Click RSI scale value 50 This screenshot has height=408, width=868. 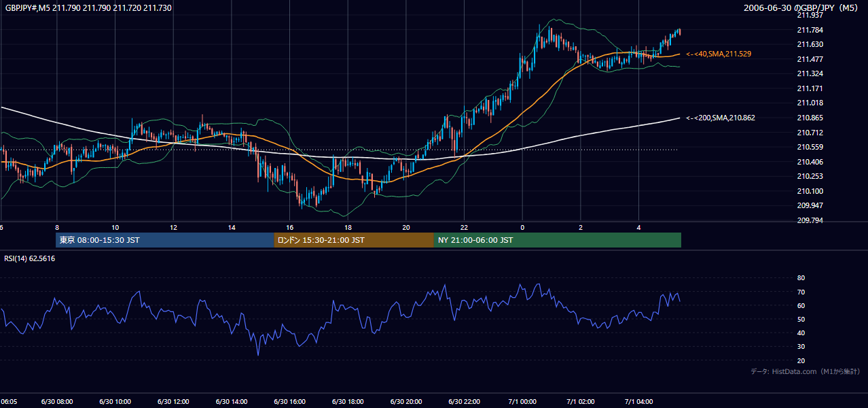tap(801, 319)
